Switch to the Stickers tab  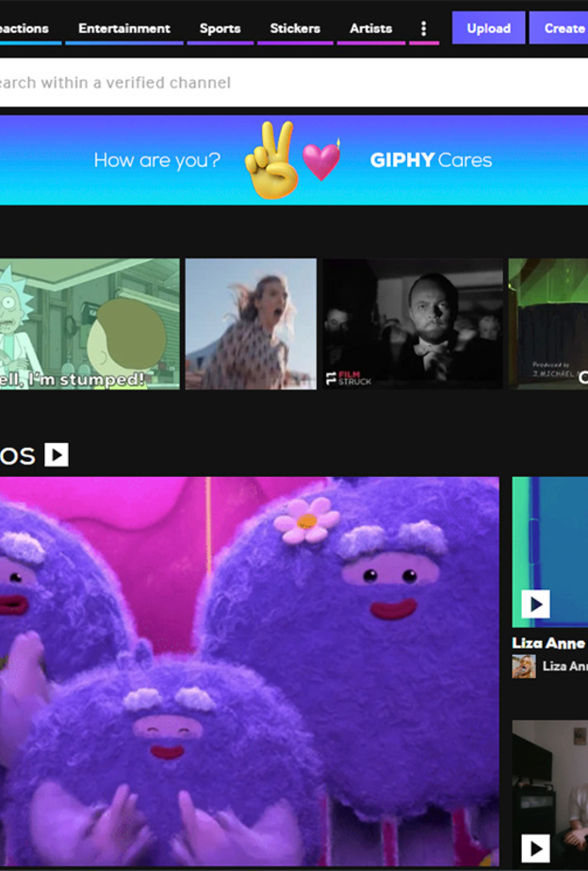tap(295, 28)
